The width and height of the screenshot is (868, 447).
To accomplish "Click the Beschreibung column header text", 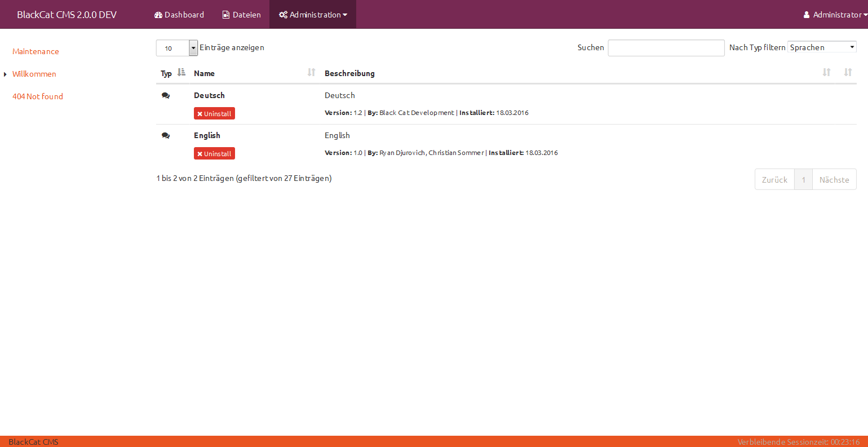I will point(349,73).
